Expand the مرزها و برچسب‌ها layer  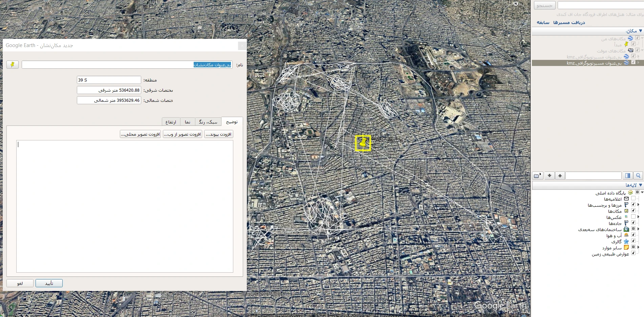pos(639,205)
